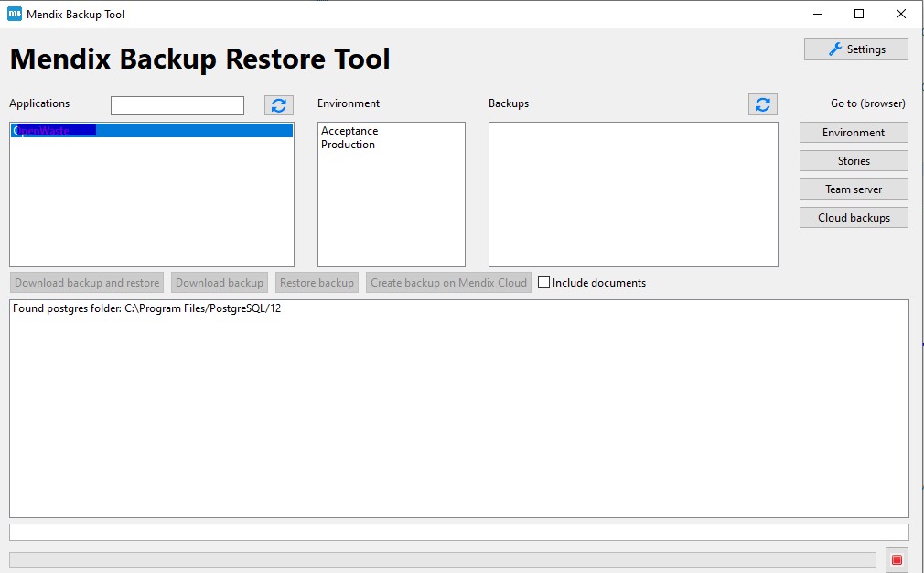The width and height of the screenshot is (924, 573).
Task: Refresh the Backups list
Action: [x=763, y=104]
